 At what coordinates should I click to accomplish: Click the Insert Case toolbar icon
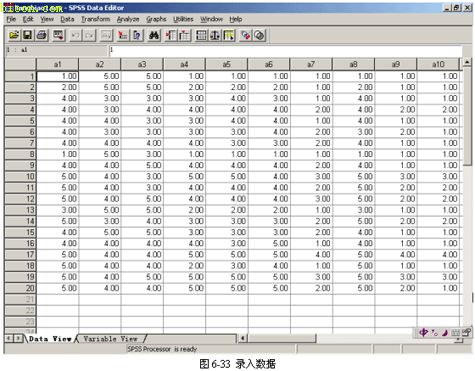170,35
